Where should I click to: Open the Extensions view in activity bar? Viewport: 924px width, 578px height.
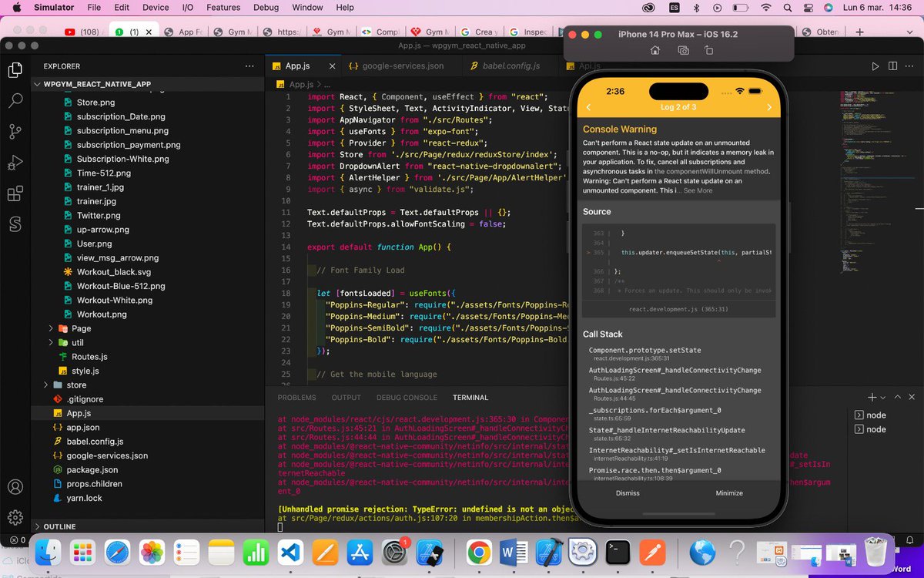coord(15,194)
